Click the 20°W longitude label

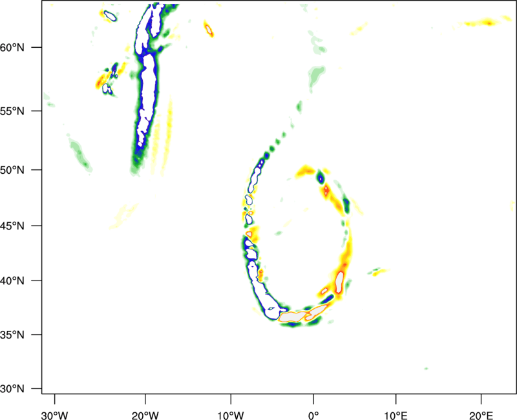pyautogui.click(x=145, y=415)
